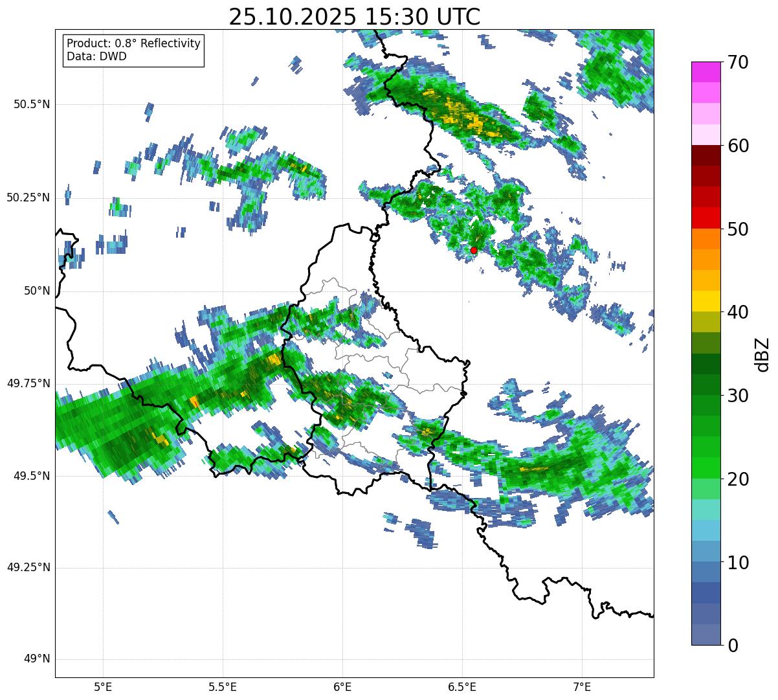Click the latitude label '49.5°N'
Viewport: 778px width, 700px height.
click(x=31, y=476)
